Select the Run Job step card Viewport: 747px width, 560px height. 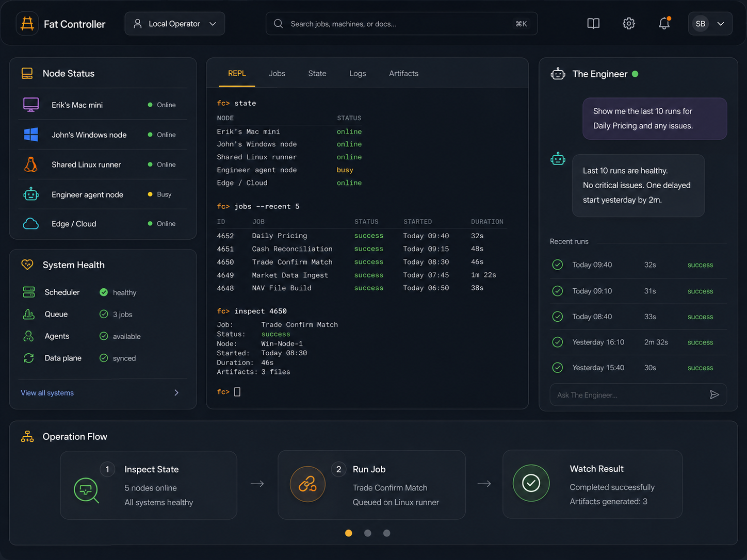(x=371, y=485)
